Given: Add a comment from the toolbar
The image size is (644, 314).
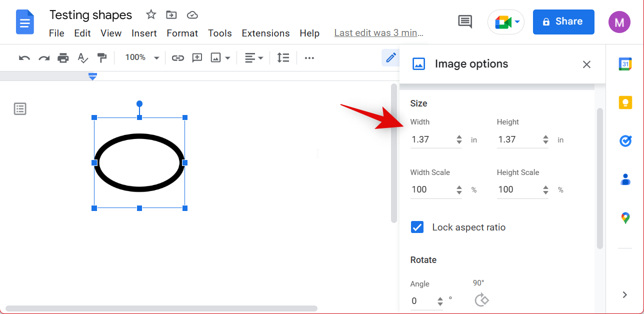Looking at the screenshot, I should coord(197,58).
